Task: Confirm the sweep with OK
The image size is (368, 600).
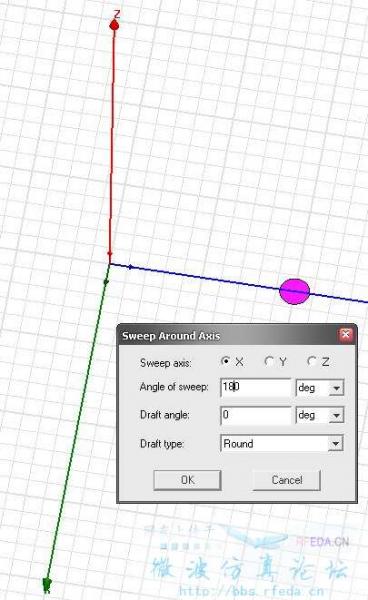Action: (x=187, y=480)
